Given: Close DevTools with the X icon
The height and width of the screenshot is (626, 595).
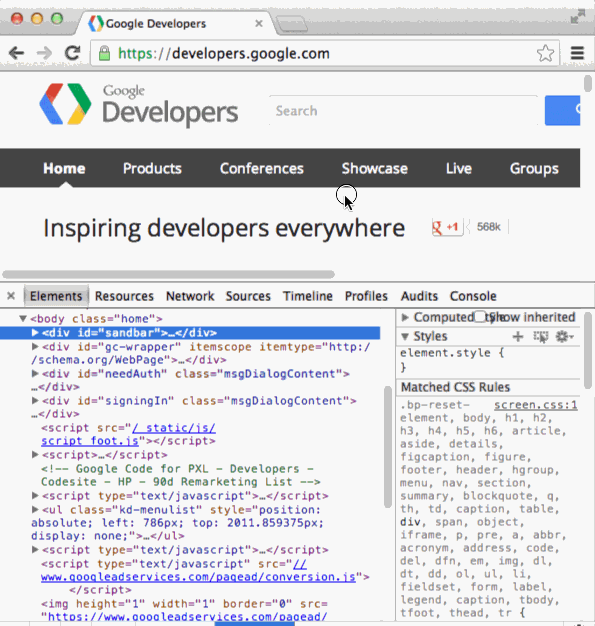Looking at the screenshot, I should [x=11, y=296].
